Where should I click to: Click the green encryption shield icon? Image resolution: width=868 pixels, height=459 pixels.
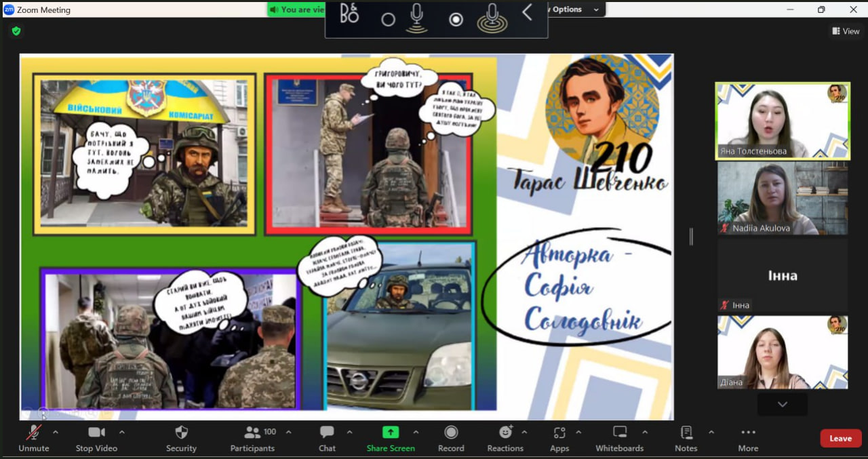[16, 31]
